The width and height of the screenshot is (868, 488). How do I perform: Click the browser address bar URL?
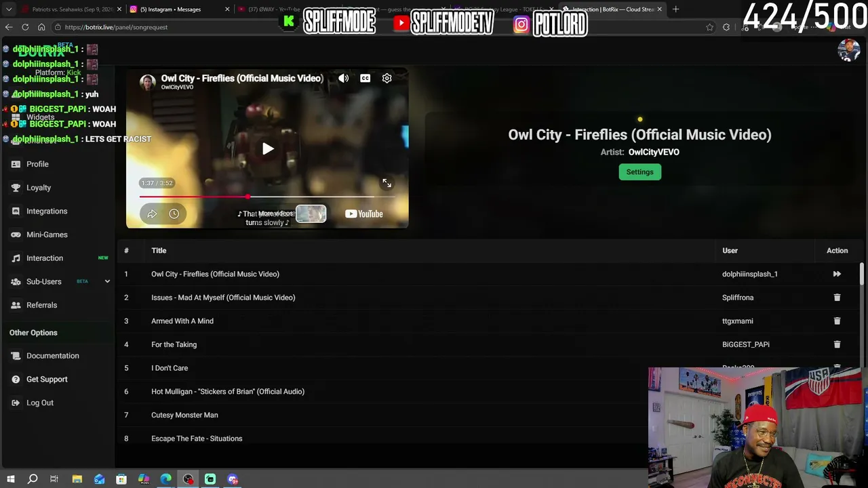point(116,27)
